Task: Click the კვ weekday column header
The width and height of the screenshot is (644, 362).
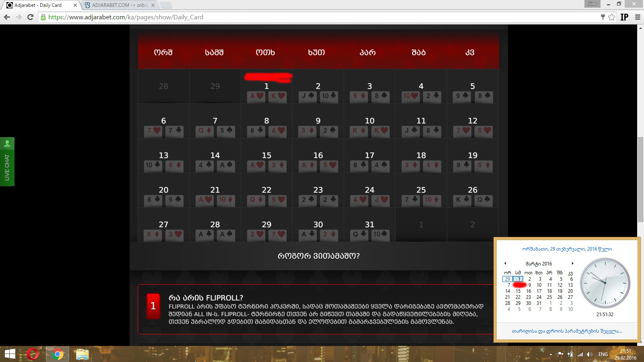Action: [x=470, y=52]
